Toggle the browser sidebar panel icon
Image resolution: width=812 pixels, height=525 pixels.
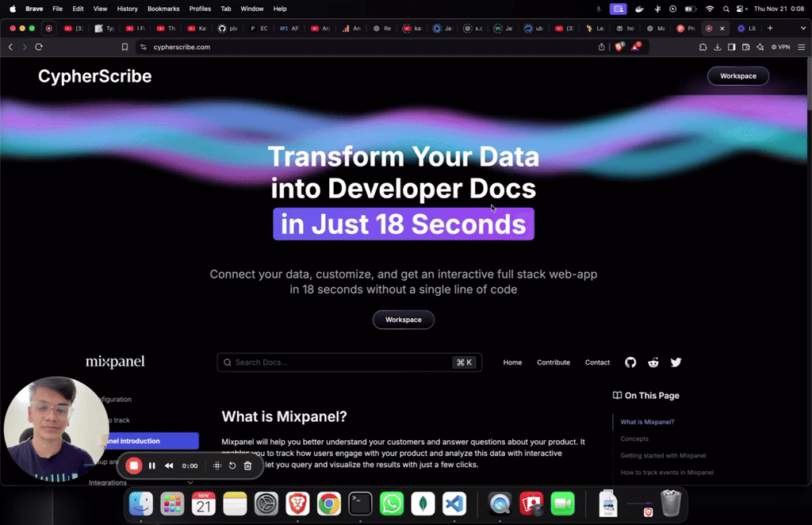coord(731,47)
